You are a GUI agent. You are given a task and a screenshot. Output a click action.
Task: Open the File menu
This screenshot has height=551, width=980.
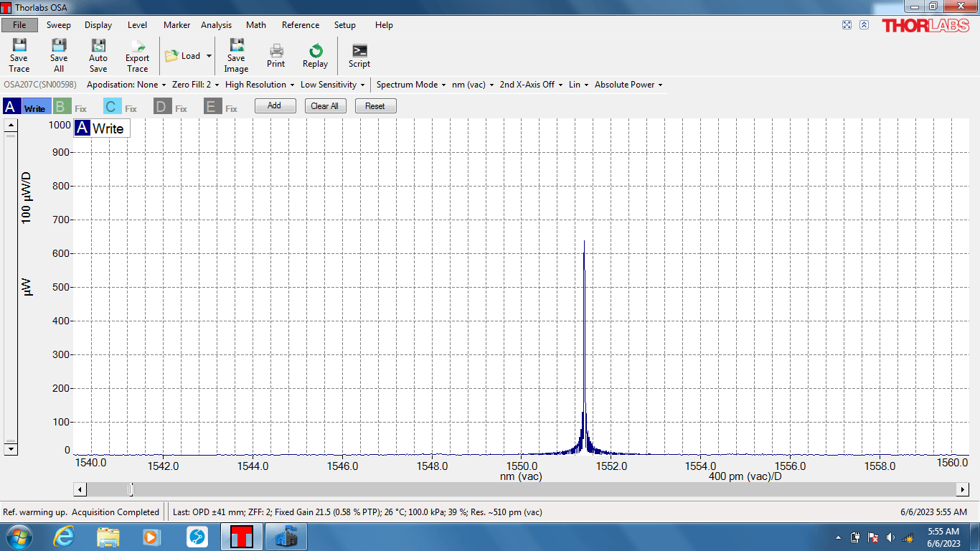pos(19,25)
